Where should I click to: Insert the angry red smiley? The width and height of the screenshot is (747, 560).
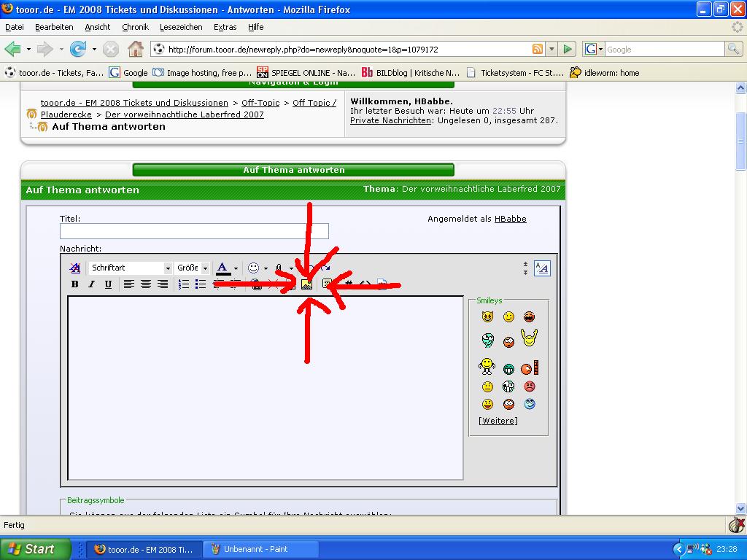530,386
